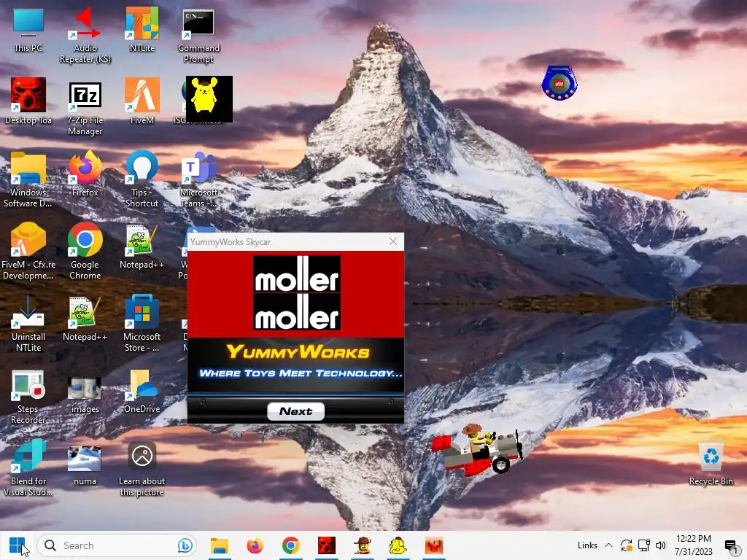Open Bing chat icon in search box
747x560 pixels.
click(185, 545)
